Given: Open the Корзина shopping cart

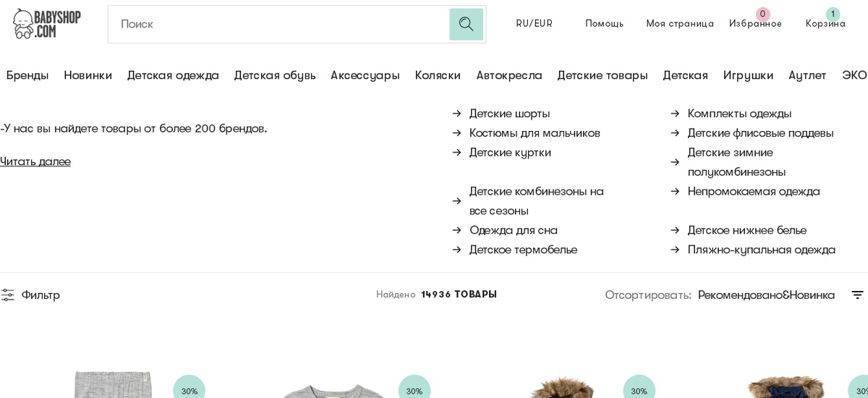Looking at the screenshot, I should tap(825, 23).
